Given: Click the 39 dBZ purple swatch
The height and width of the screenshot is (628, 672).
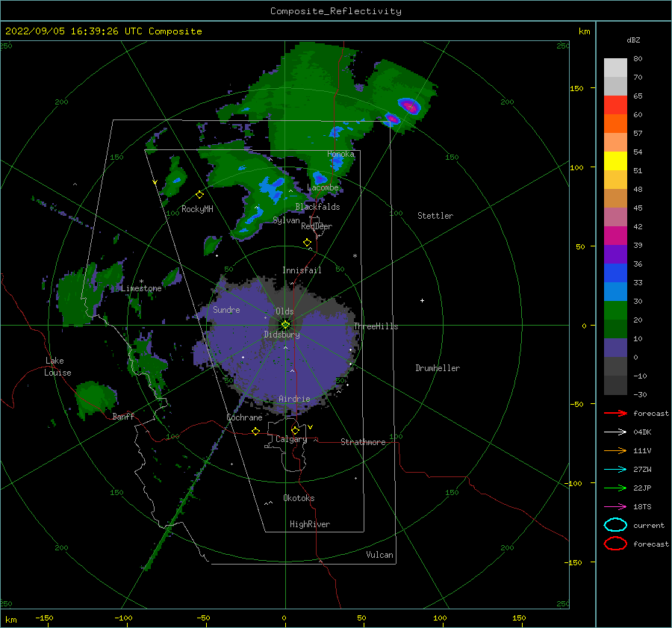Looking at the screenshot, I should click(615, 254).
